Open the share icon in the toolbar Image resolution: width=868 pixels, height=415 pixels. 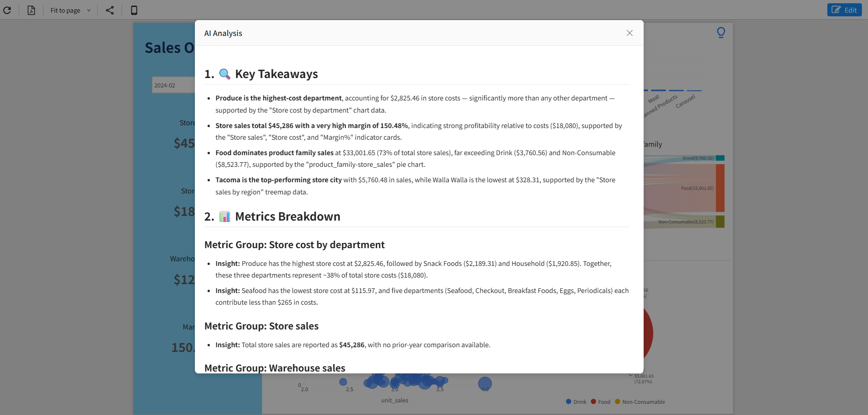(x=110, y=10)
